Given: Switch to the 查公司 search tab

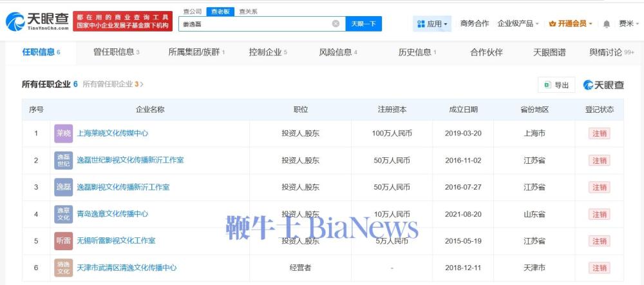Looking at the screenshot, I should 193,12.
